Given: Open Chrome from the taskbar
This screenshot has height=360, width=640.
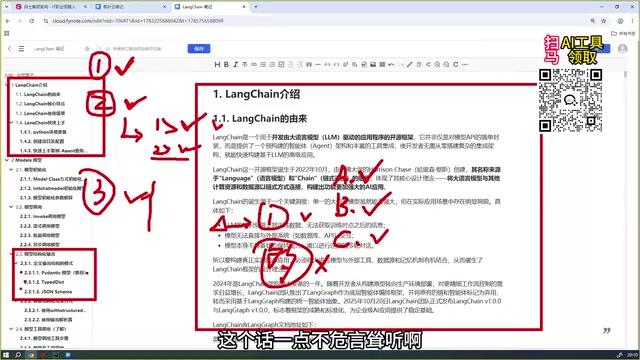Looking at the screenshot, I should [x=31, y=355].
